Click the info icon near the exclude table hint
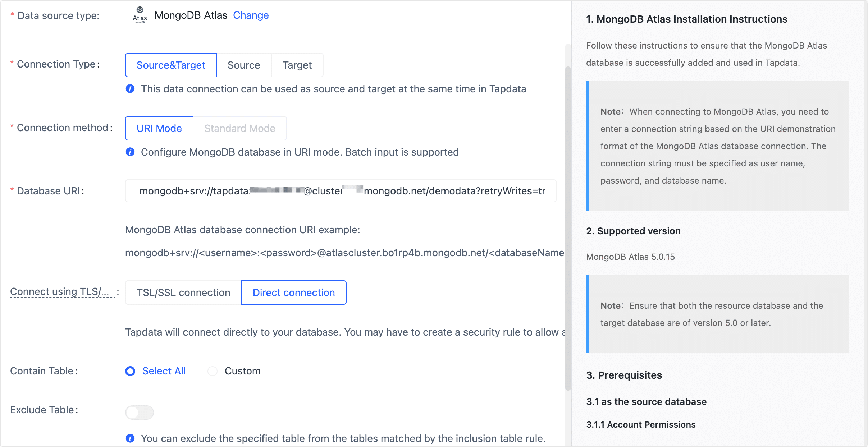Screen dimensions: 868x447 [x=130, y=438]
